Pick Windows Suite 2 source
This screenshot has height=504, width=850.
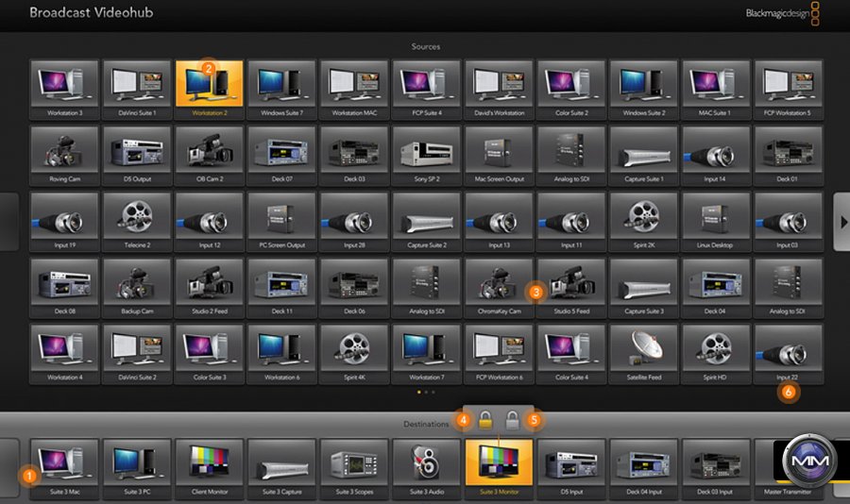point(644,90)
